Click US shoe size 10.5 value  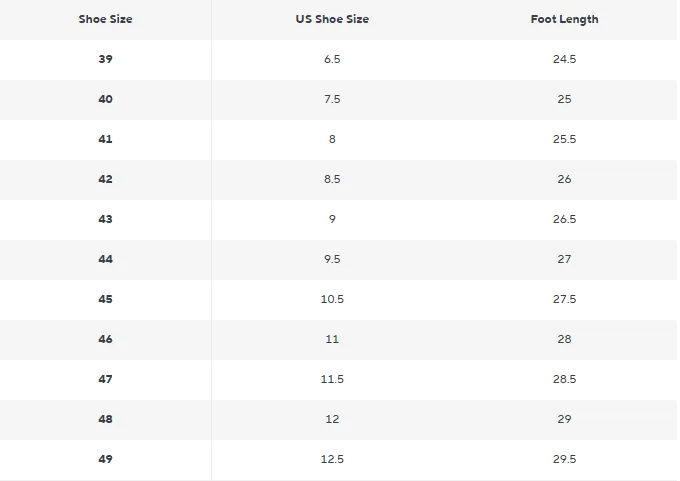pyautogui.click(x=332, y=299)
